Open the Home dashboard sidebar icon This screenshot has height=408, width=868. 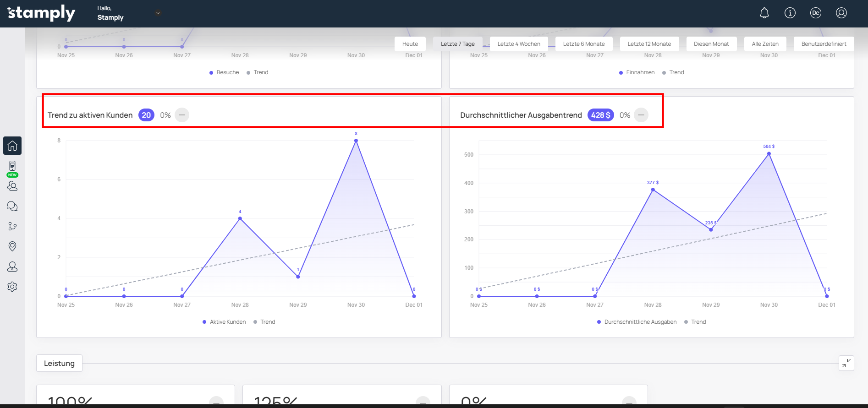point(12,146)
